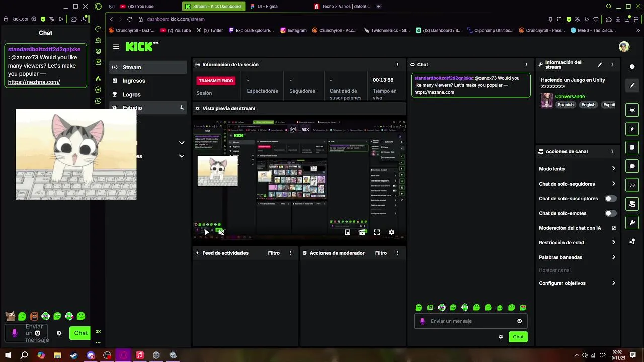This screenshot has width=644, height=362.
Task: Open Acciones de moderador three-dot menu
Action: tap(397, 253)
